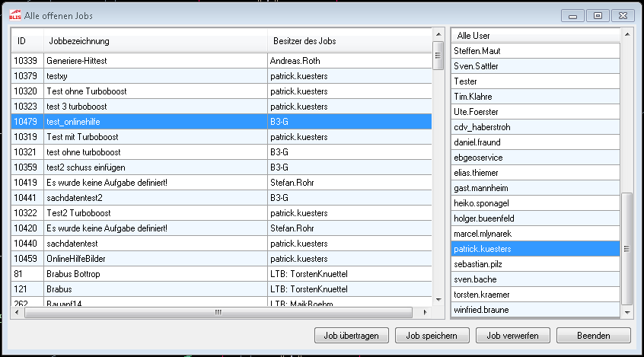Maximize the Alle offenen Jobs window
Screen dimensions: 644x357
click(598, 15)
